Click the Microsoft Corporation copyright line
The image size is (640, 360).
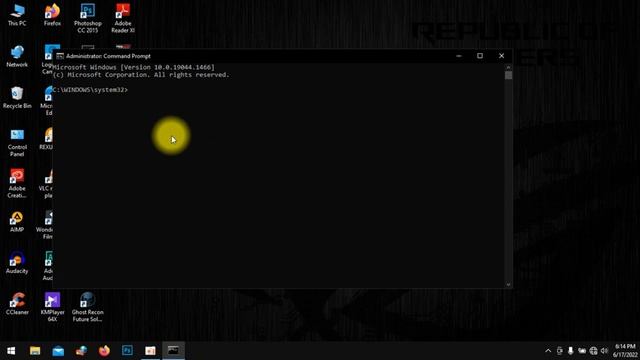141,75
